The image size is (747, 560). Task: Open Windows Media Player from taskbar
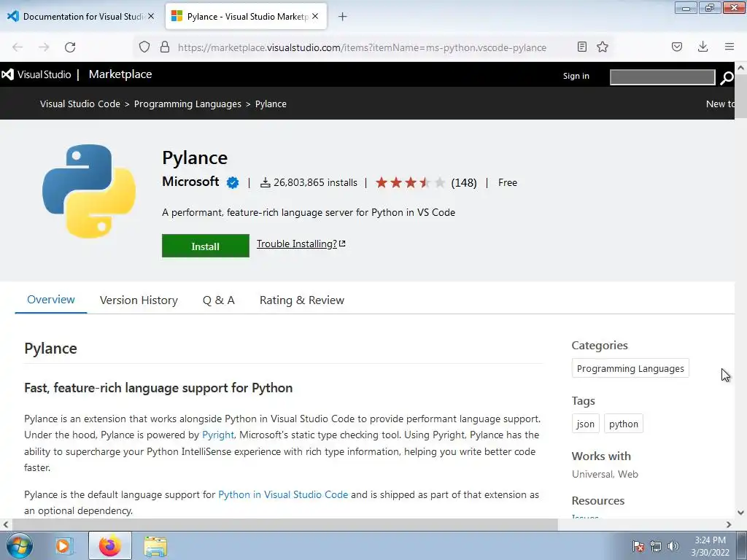point(63,545)
